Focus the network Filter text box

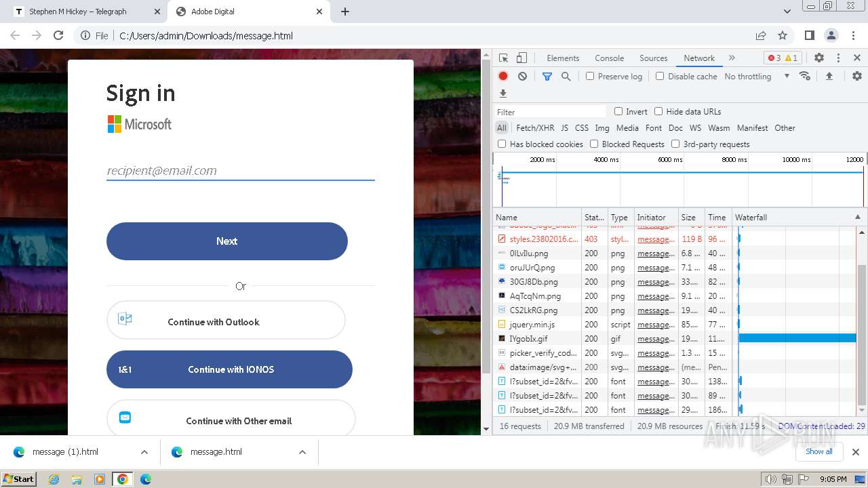550,112
